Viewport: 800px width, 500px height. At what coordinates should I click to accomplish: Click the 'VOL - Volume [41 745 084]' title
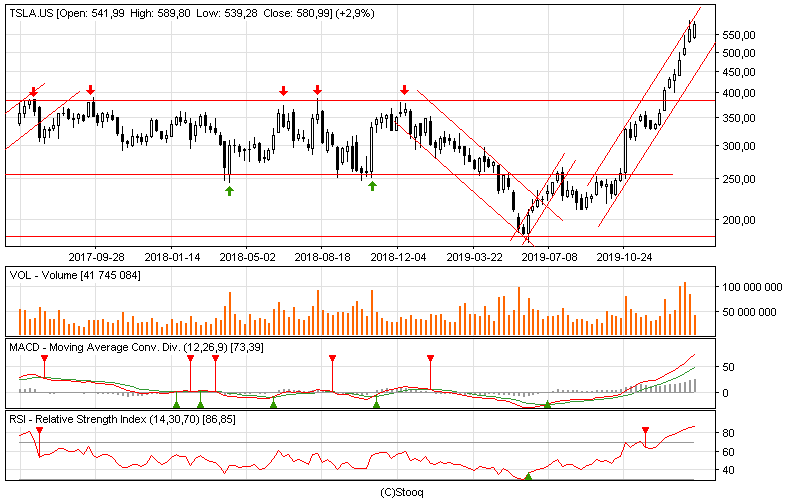[x=75, y=276]
